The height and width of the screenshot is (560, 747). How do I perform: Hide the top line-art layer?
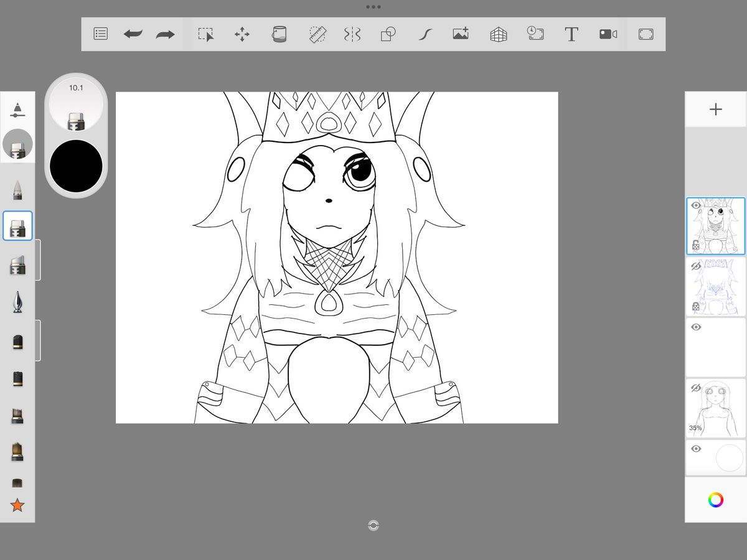[x=696, y=205]
